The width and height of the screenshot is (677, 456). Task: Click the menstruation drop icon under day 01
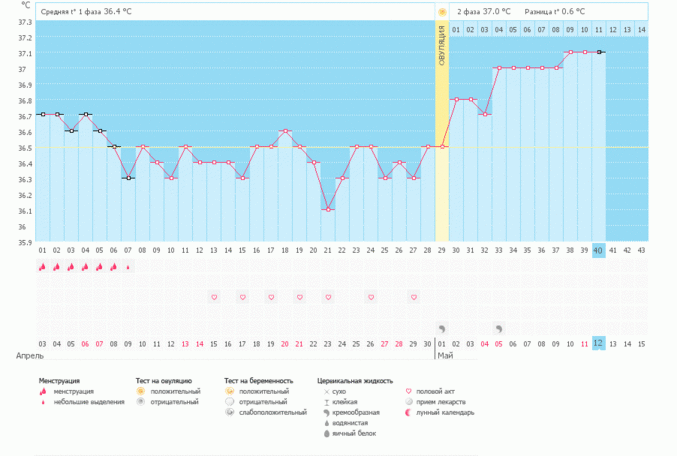pyautogui.click(x=42, y=267)
